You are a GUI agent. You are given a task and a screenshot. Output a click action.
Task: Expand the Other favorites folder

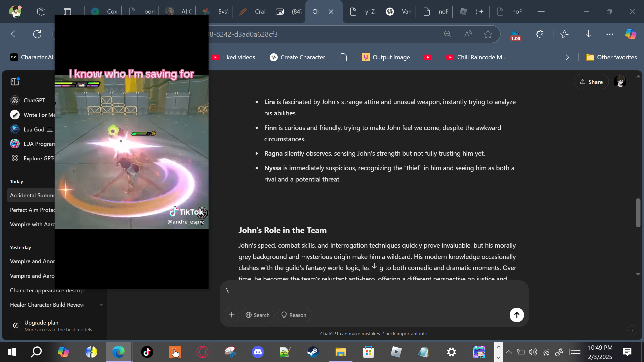pyautogui.click(x=611, y=57)
